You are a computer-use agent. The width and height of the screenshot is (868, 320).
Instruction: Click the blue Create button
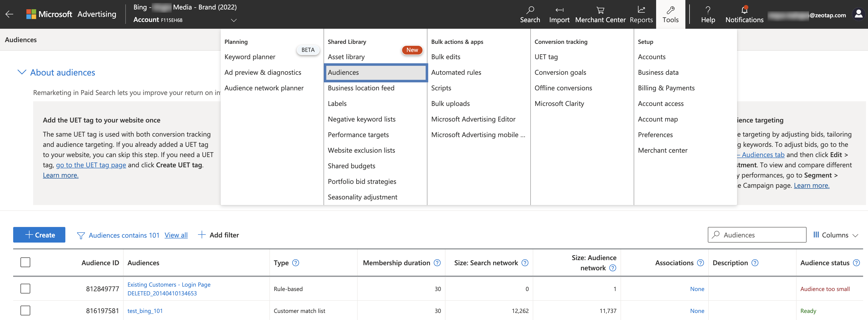tap(39, 235)
